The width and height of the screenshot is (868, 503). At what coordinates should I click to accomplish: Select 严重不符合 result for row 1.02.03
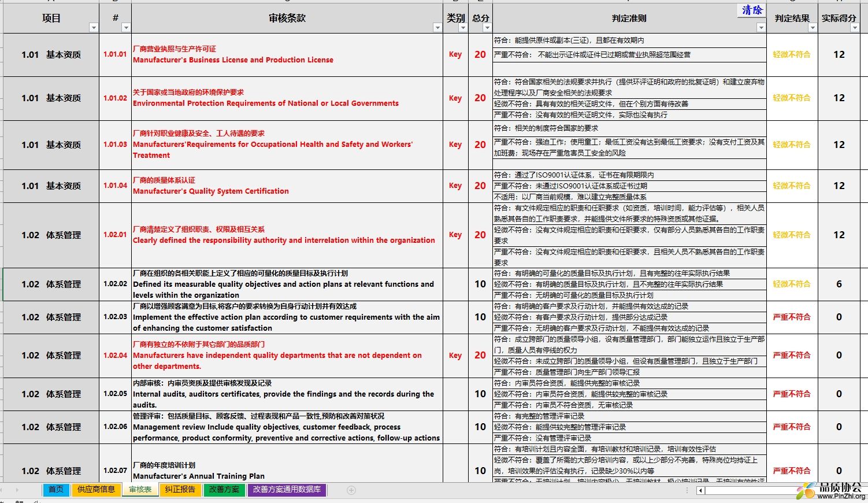click(792, 317)
